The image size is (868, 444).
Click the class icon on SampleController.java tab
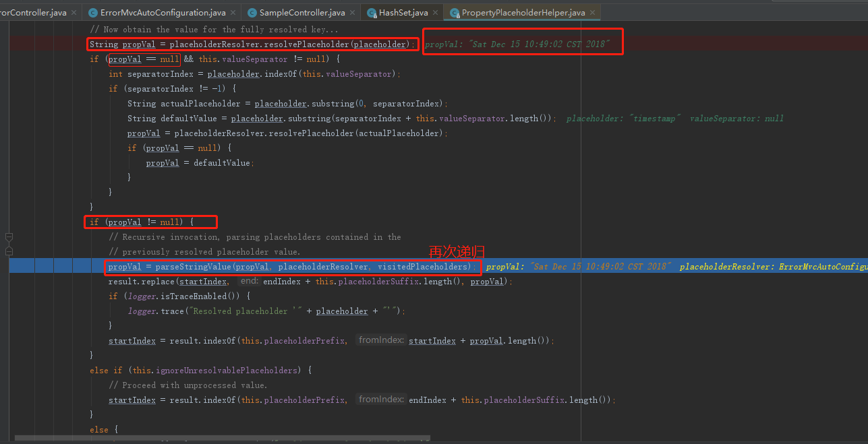(x=252, y=12)
